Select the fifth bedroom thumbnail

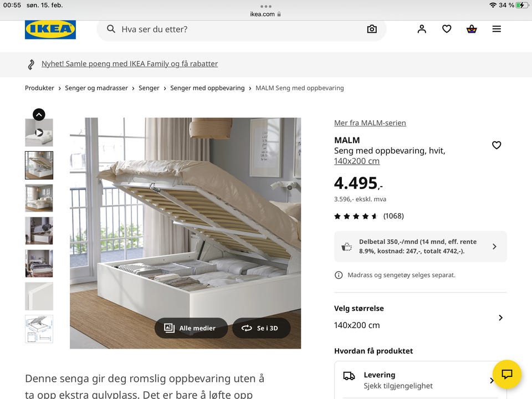39,264
